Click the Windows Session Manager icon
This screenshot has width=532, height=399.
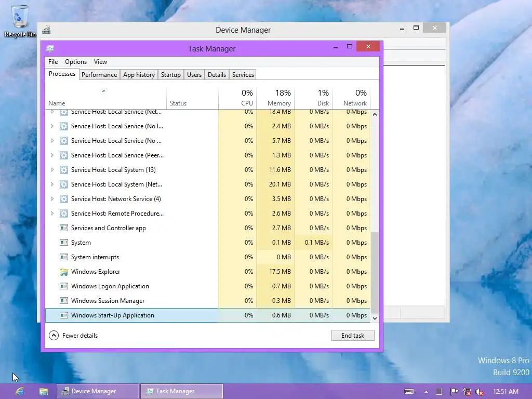pyautogui.click(x=63, y=301)
